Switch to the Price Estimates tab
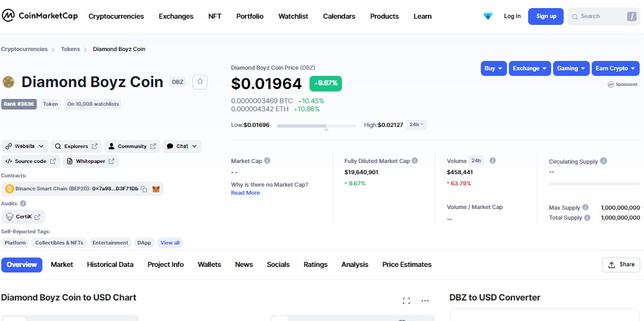 tap(407, 265)
